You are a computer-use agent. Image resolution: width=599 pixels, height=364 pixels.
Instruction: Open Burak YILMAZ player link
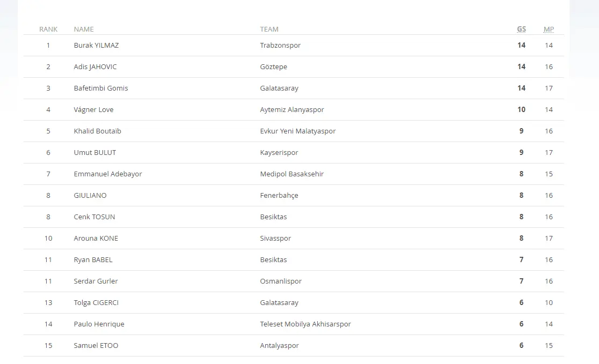click(96, 45)
